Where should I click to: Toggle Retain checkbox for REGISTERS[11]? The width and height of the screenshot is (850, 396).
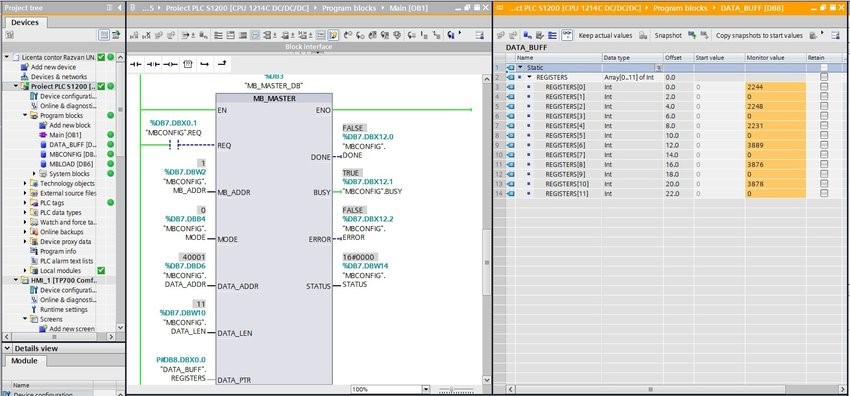coord(824,193)
